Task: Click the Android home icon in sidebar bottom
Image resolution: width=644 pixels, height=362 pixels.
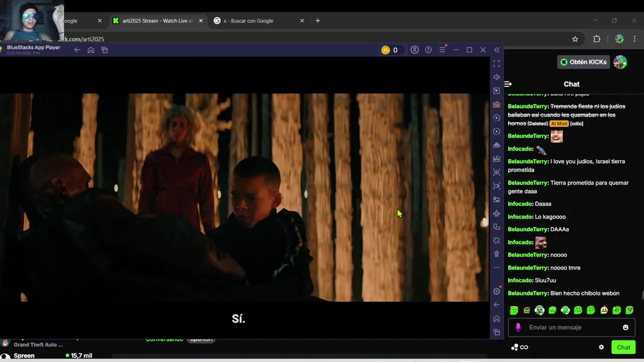Action: [497, 318]
